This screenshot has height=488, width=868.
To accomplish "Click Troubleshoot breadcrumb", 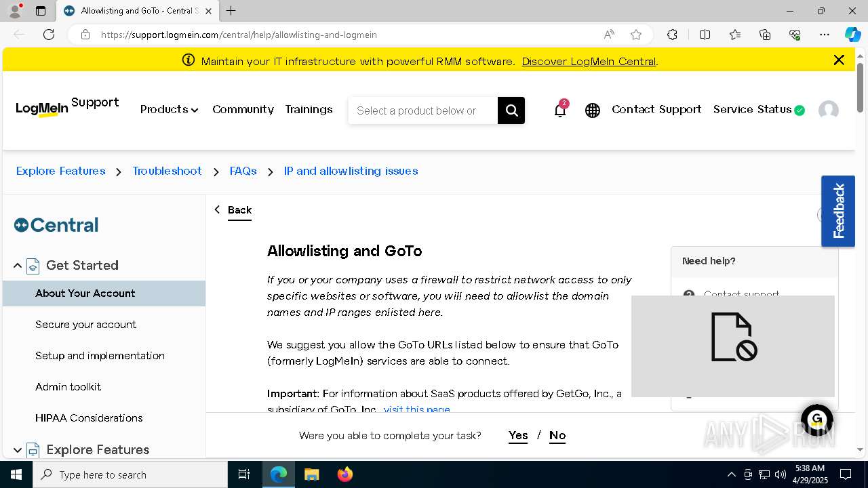I will tap(167, 171).
